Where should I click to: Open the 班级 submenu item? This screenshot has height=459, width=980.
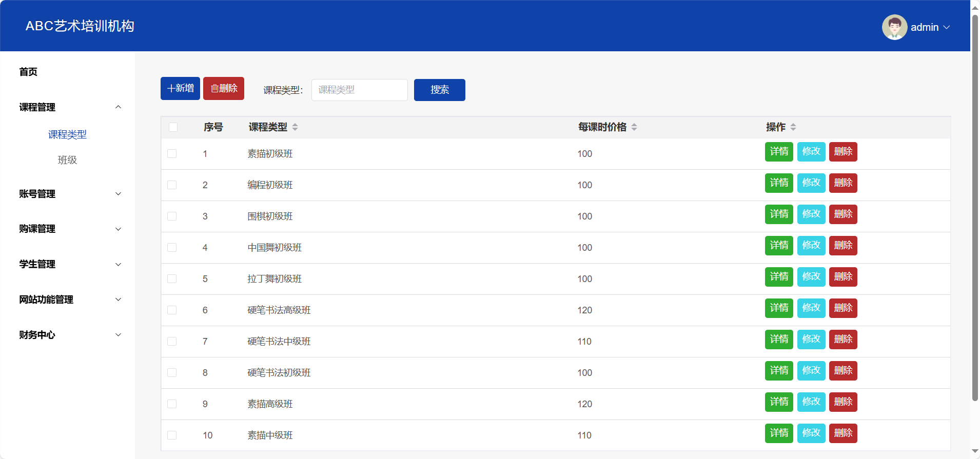click(67, 160)
